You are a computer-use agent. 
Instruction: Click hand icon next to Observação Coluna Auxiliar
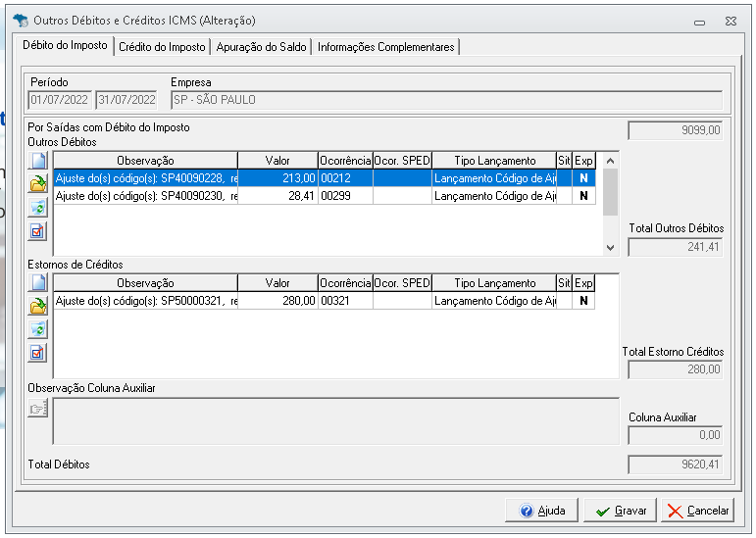(37, 409)
